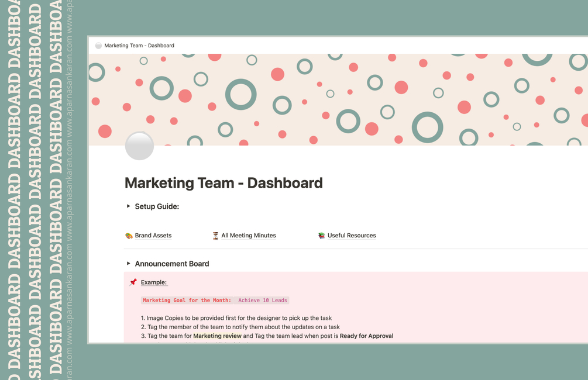
Task: Click the polka dot cover image
Action: (338, 99)
